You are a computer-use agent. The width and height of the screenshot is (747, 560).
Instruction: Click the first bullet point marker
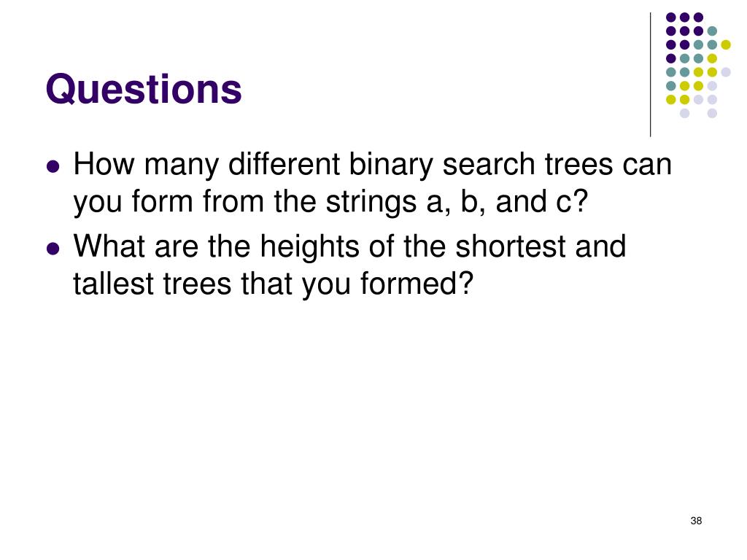53,166
